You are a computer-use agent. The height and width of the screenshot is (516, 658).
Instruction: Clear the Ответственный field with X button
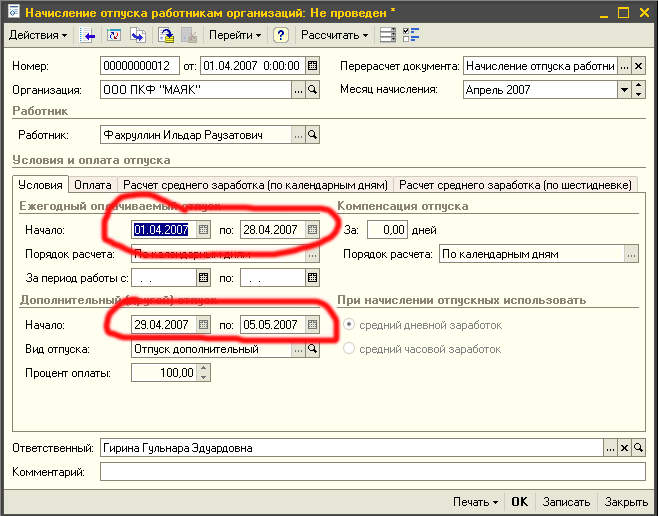pyautogui.click(x=624, y=448)
